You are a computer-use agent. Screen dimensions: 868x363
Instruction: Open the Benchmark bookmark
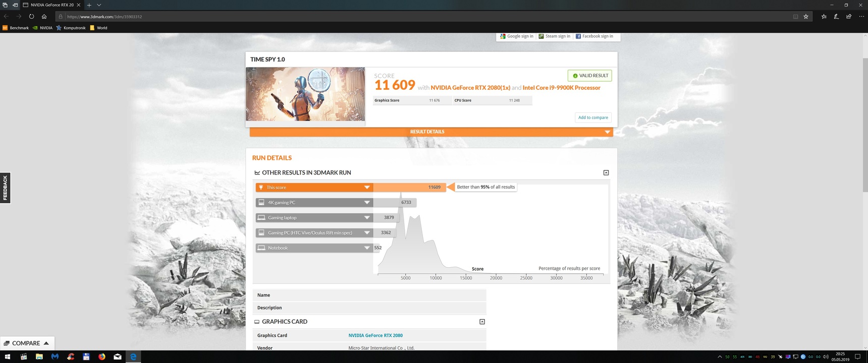(x=16, y=28)
